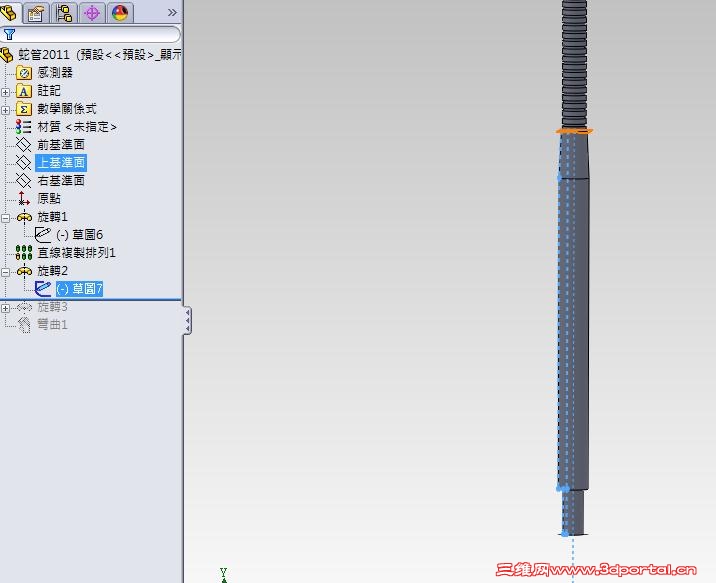Click the 蛇管2011 part icon

(x=7, y=55)
